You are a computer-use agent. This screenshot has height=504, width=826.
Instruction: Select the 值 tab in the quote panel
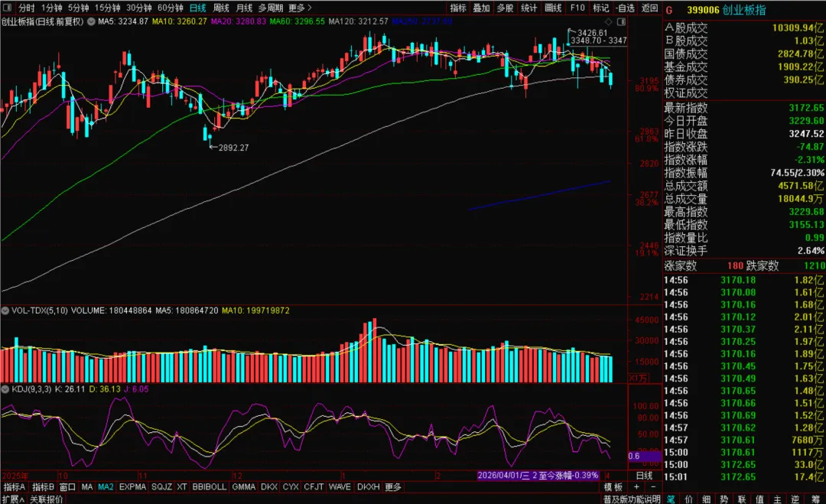pos(759,499)
